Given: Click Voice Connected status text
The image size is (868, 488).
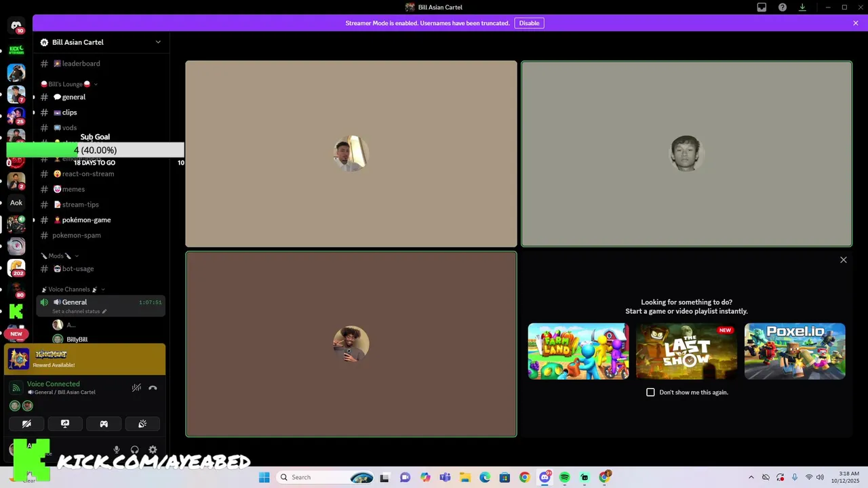Looking at the screenshot, I should point(54,384).
